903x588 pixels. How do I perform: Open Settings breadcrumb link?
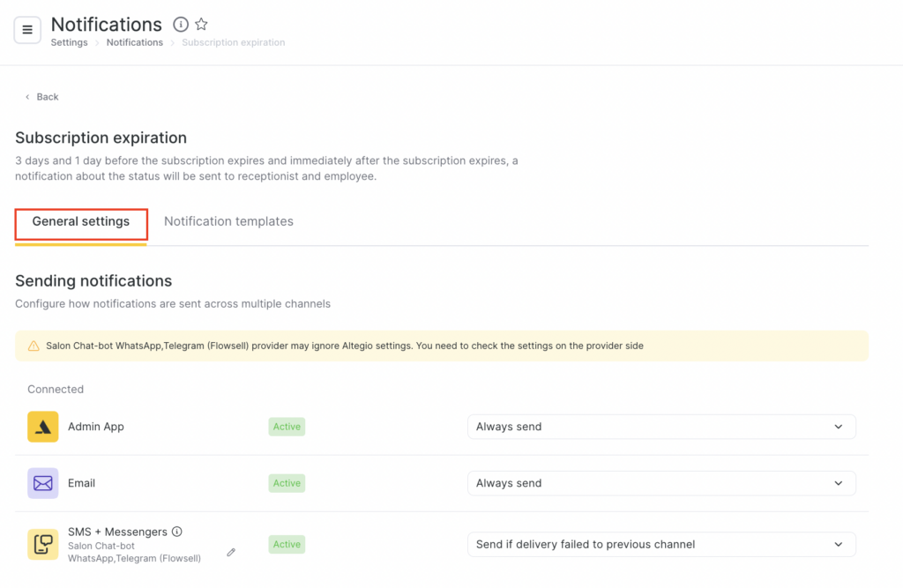click(x=69, y=42)
